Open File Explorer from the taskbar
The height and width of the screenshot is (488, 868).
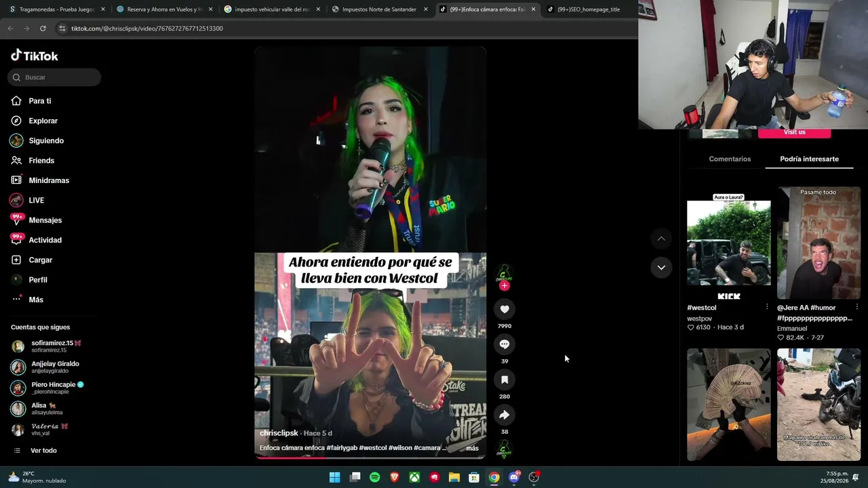(454, 477)
